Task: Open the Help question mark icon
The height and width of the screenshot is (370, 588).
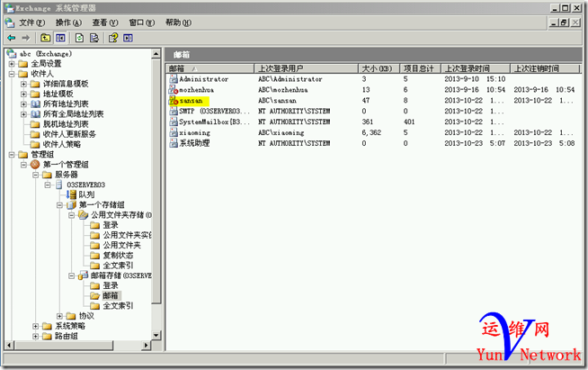Action: pos(113,38)
